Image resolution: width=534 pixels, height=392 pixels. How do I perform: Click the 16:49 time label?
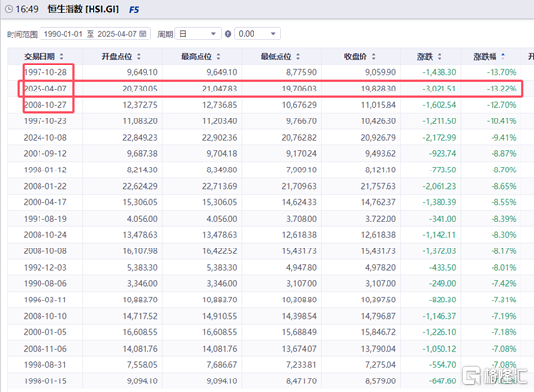click(x=27, y=9)
